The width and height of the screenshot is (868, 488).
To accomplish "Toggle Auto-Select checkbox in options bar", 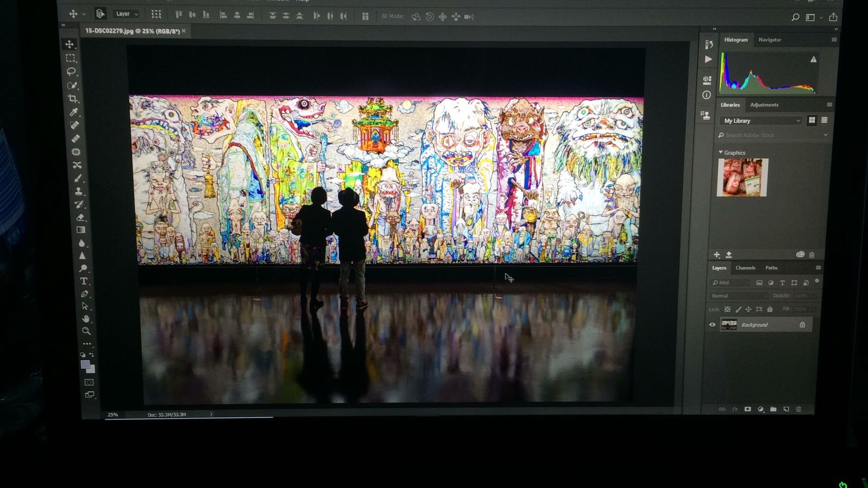I will pyautogui.click(x=100, y=14).
